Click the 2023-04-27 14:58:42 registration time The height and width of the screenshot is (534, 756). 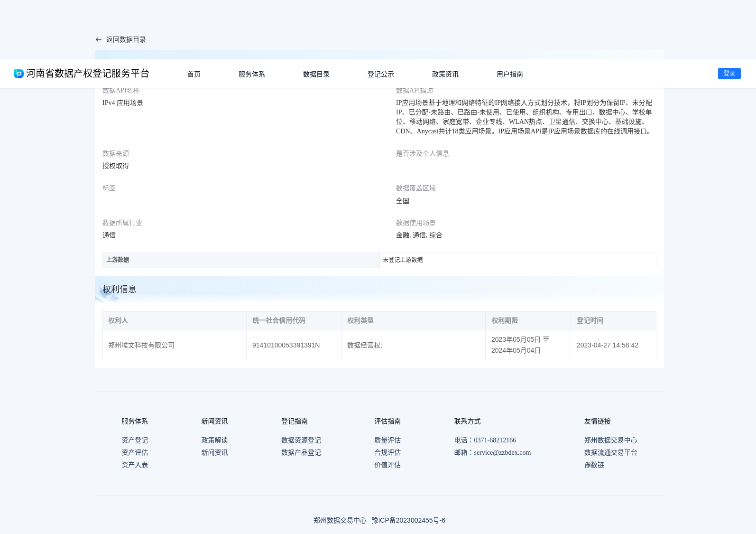tap(608, 346)
